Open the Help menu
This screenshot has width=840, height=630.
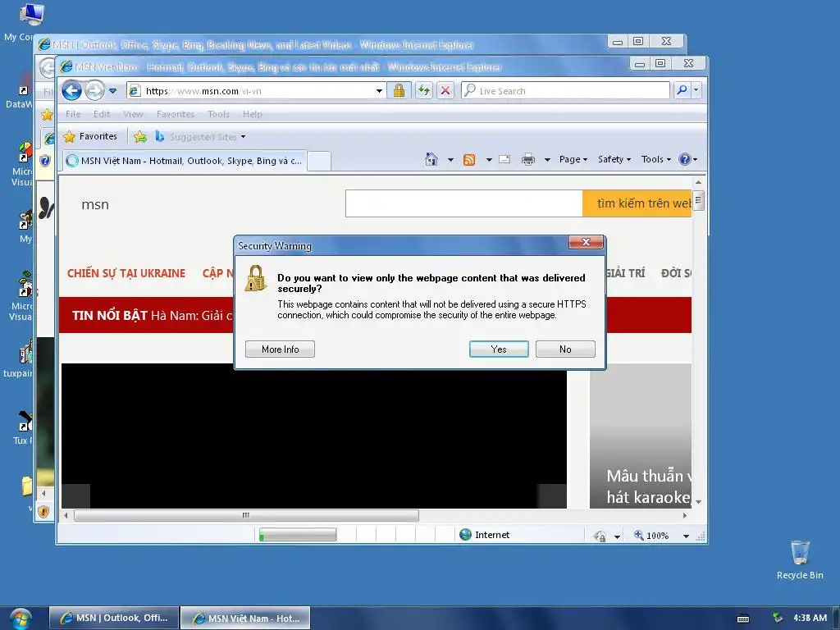253,114
